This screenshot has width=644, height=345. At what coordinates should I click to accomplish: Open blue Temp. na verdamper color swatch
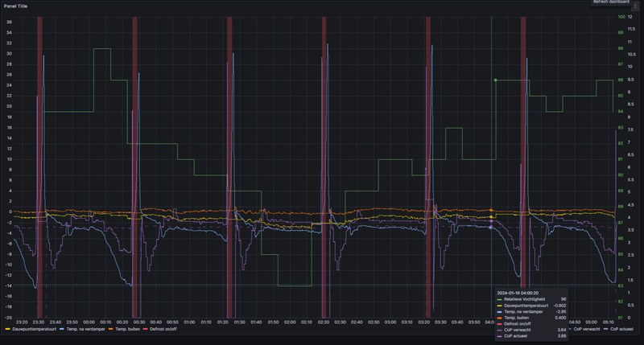coord(62,329)
